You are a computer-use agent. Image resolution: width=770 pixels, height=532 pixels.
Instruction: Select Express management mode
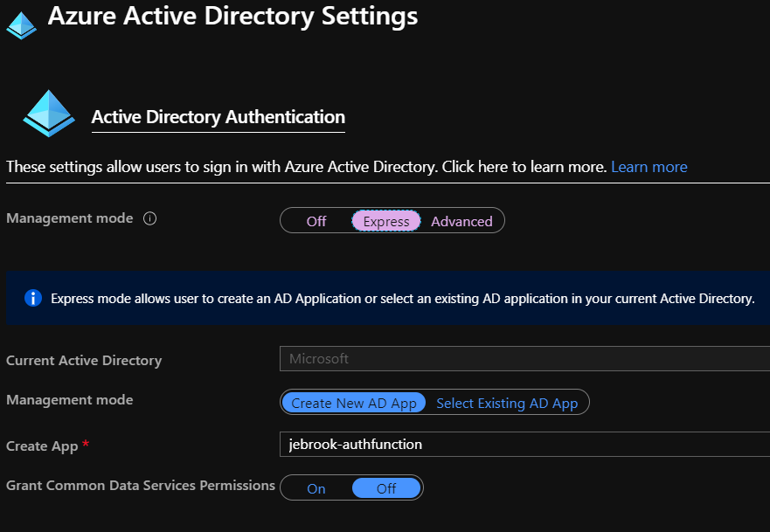click(x=386, y=222)
